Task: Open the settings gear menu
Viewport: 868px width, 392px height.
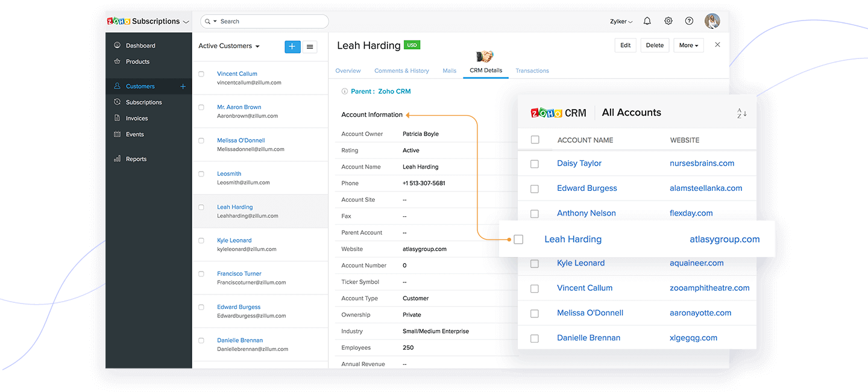Action: pos(668,20)
